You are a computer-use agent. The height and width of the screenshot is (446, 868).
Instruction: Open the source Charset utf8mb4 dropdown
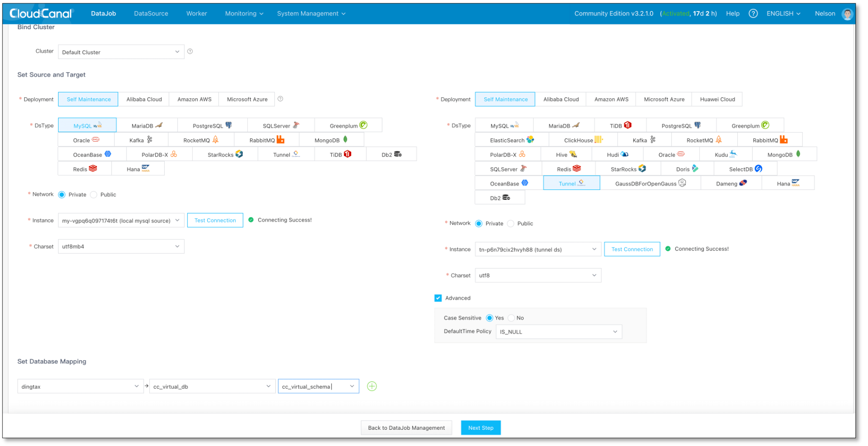coord(121,247)
